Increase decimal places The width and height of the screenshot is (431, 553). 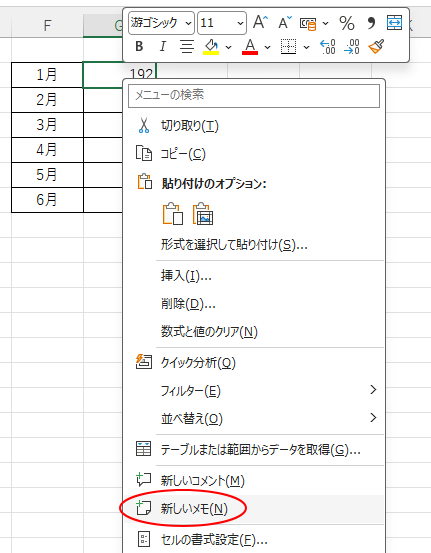click(327, 46)
